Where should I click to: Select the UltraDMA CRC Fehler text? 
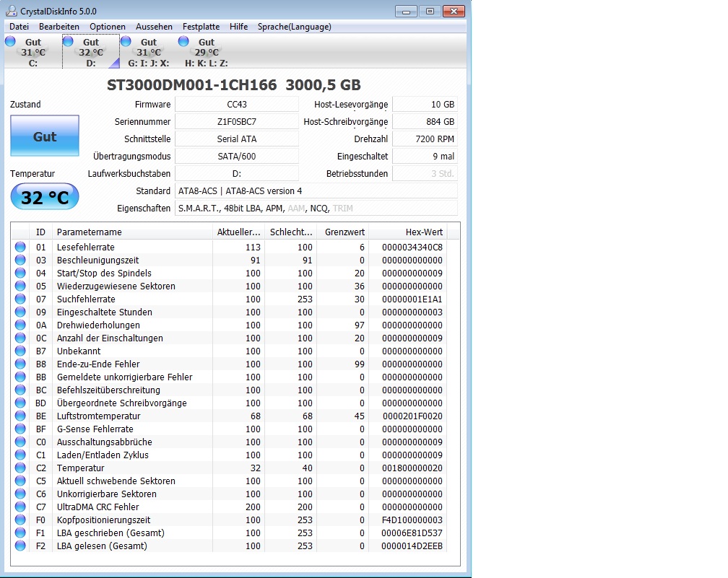(98, 507)
